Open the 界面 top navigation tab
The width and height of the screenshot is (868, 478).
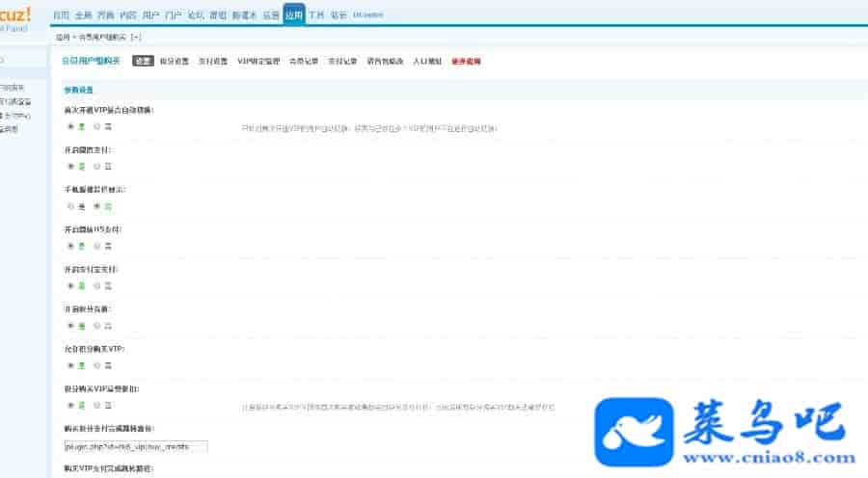(106, 15)
